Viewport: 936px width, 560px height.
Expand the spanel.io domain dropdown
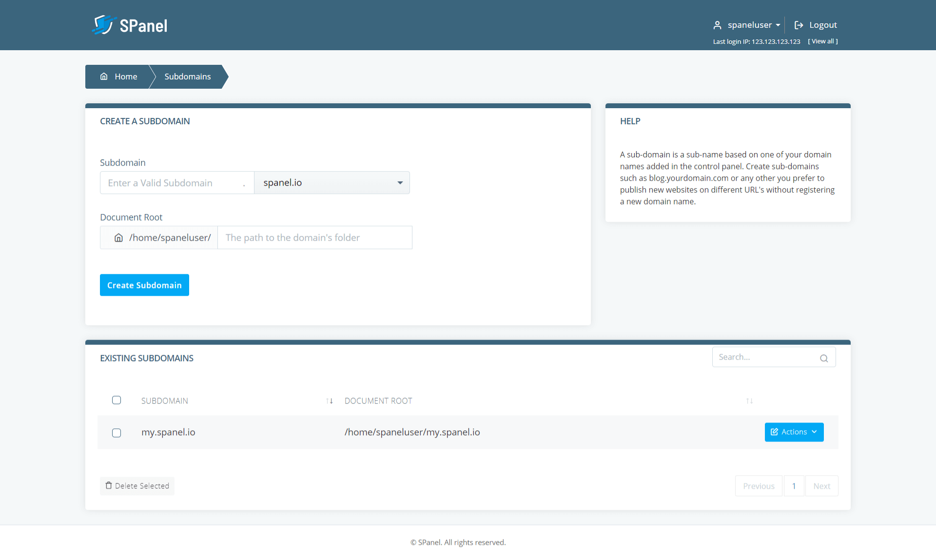click(332, 183)
